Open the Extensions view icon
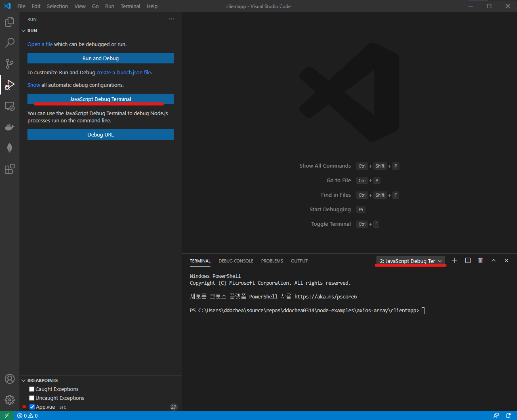The height and width of the screenshot is (420, 517). tap(10, 169)
